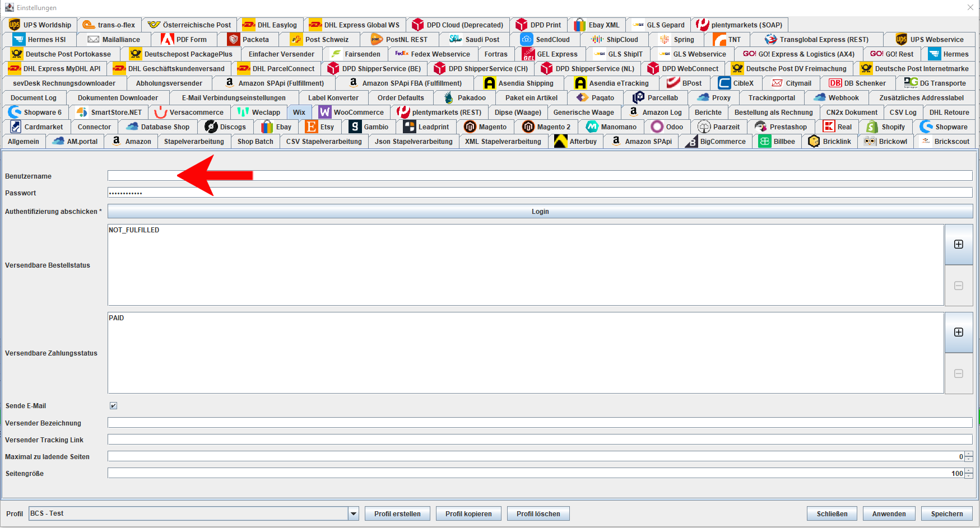Click Profil erstellen button
The image size is (980, 528).
click(x=397, y=513)
